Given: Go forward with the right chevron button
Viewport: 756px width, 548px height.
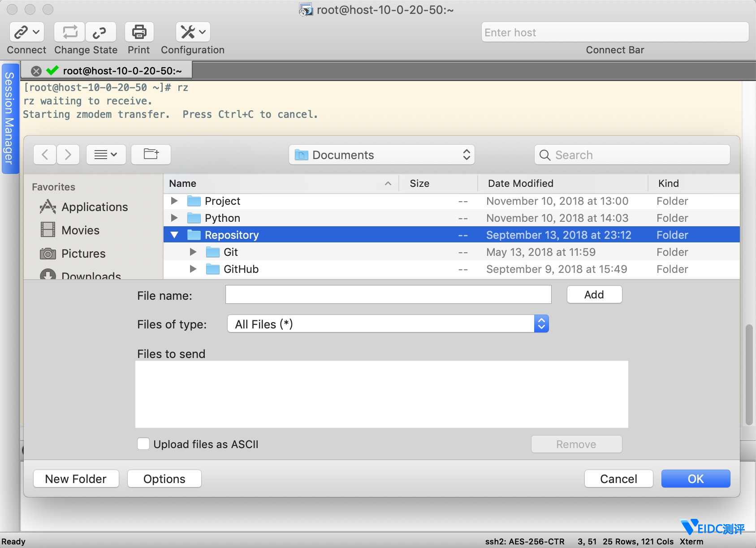Looking at the screenshot, I should click(x=68, y=155).
